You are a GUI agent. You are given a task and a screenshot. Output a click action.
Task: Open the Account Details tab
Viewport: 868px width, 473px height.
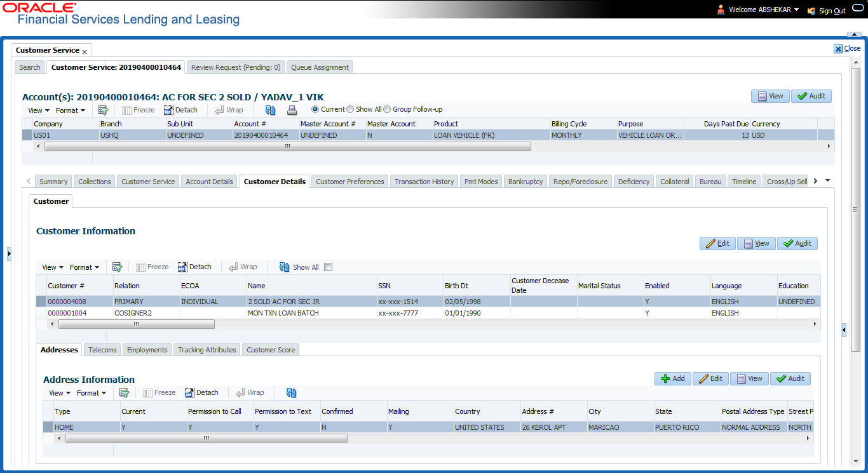[209, 182]
